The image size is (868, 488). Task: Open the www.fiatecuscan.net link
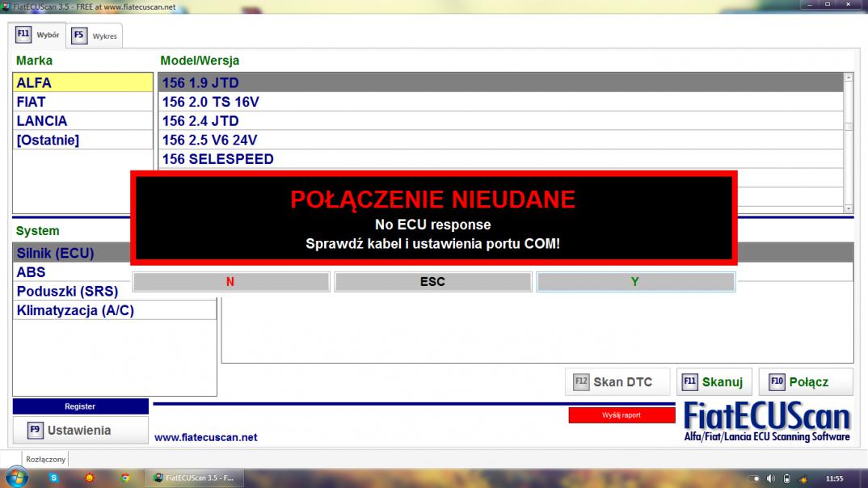coord(206,437)
